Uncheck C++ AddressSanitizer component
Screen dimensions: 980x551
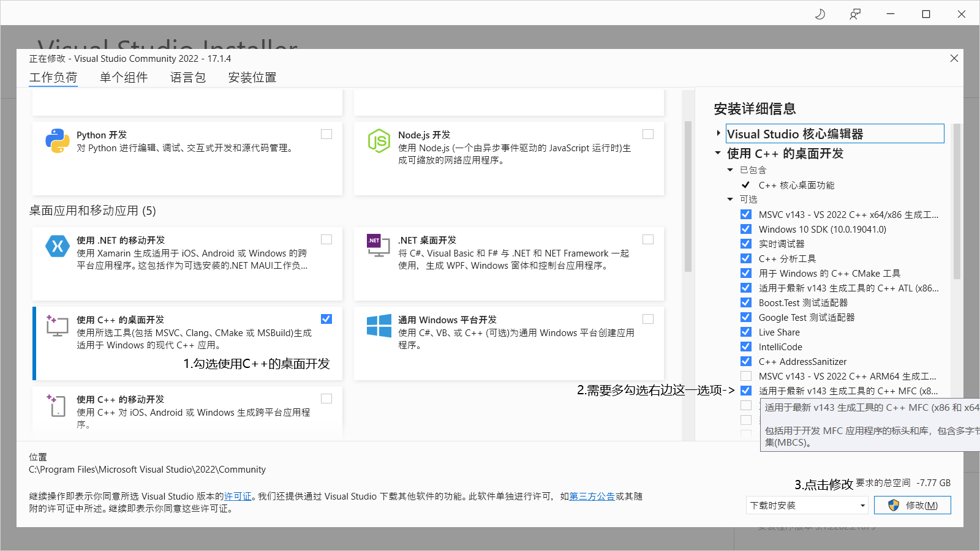pos(746,361)
